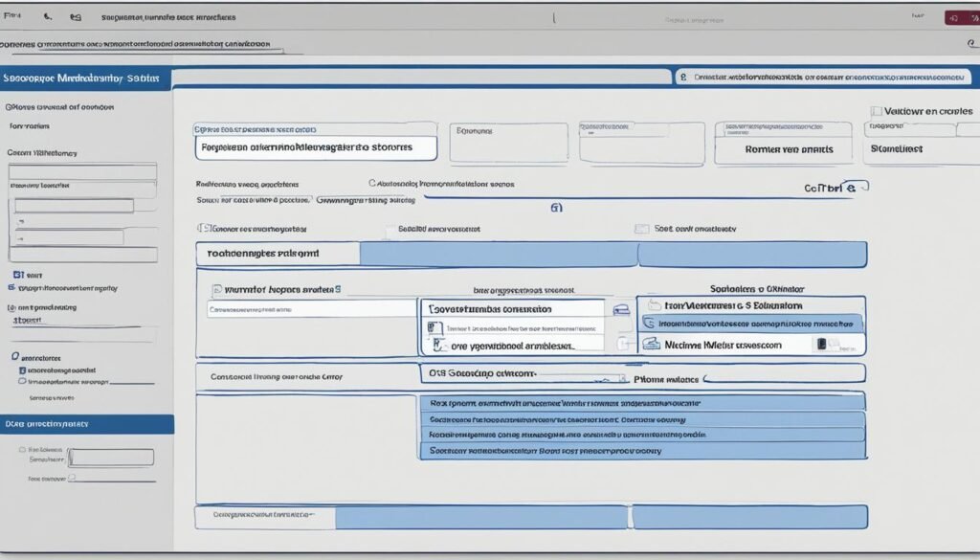Click the dark device icon in Nicime row
The image size is (980, 560).
[x=819, y=345]
